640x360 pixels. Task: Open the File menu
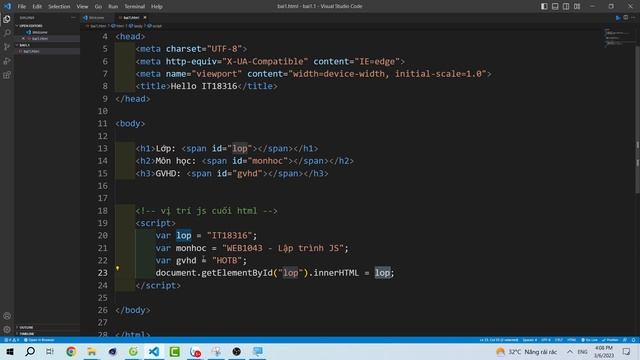point(22,6)
